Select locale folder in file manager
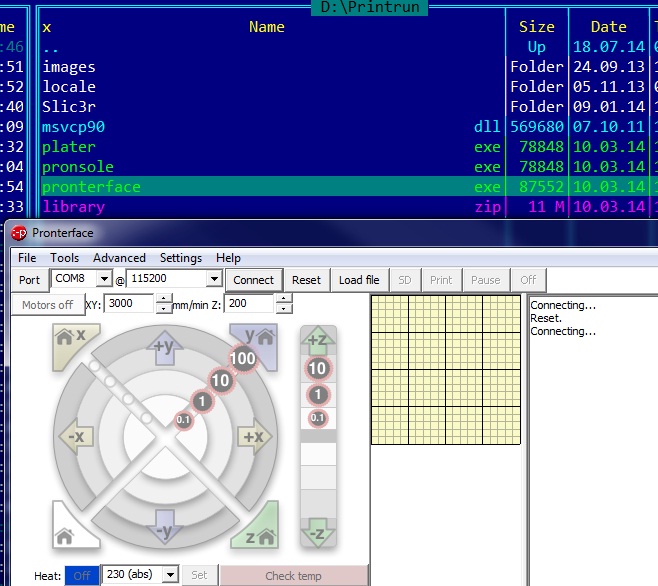Image resolution: width=658 pixels, height=586 pixels. click(273, 86)
